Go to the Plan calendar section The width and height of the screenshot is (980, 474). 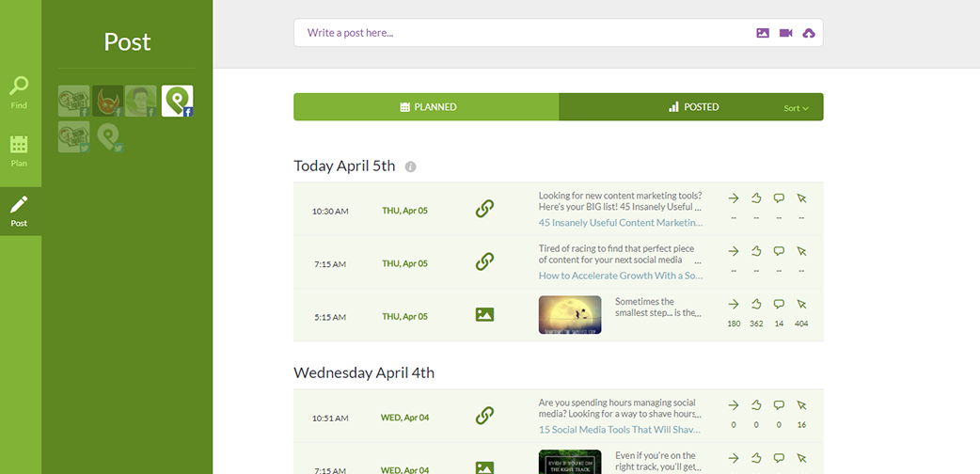point(19,150)
